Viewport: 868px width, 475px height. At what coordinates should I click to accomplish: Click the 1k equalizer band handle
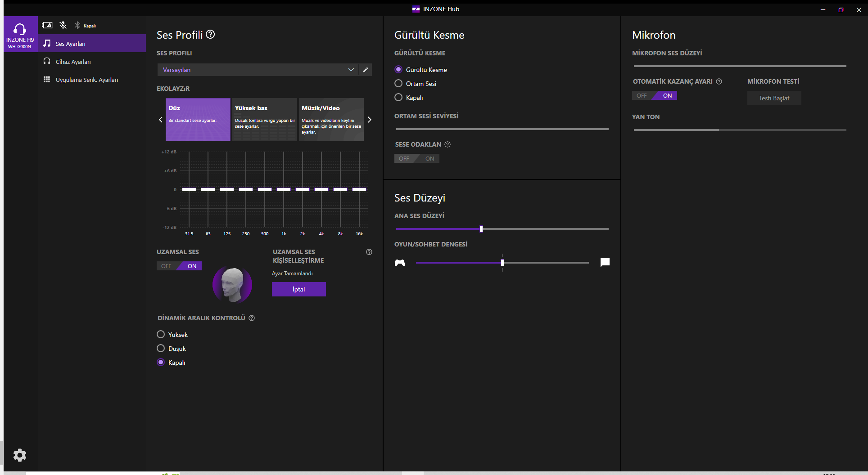click(x=284, y=189)
